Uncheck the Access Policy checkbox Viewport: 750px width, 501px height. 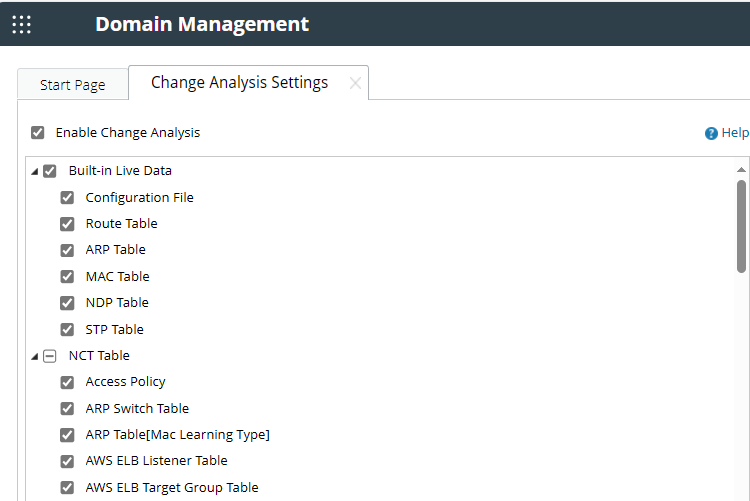67,382
